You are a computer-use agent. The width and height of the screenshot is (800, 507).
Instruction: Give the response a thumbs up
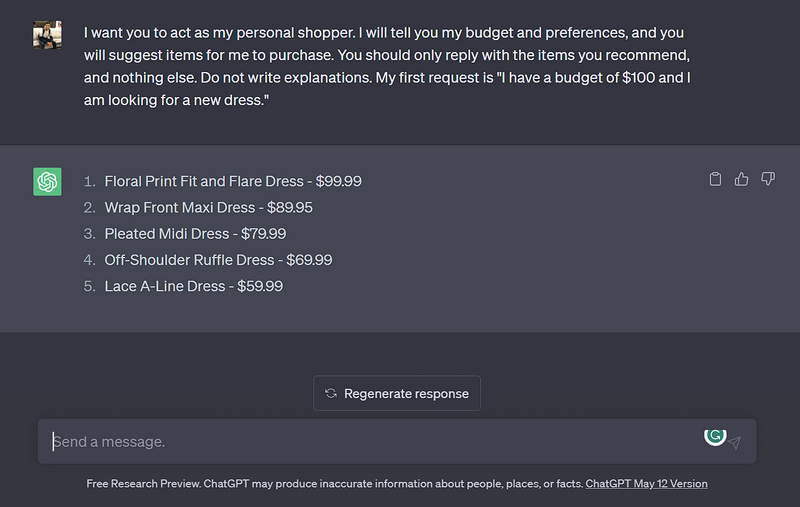pyautogui.click(x=742, y=179)
